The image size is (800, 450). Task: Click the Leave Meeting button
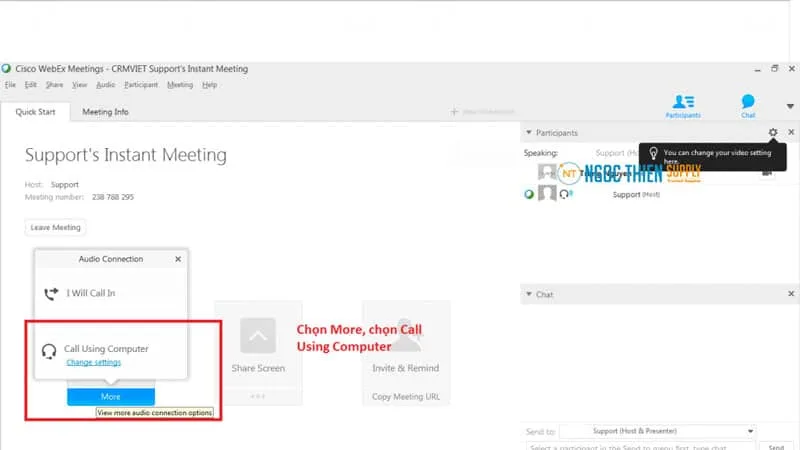coord(55,228)
